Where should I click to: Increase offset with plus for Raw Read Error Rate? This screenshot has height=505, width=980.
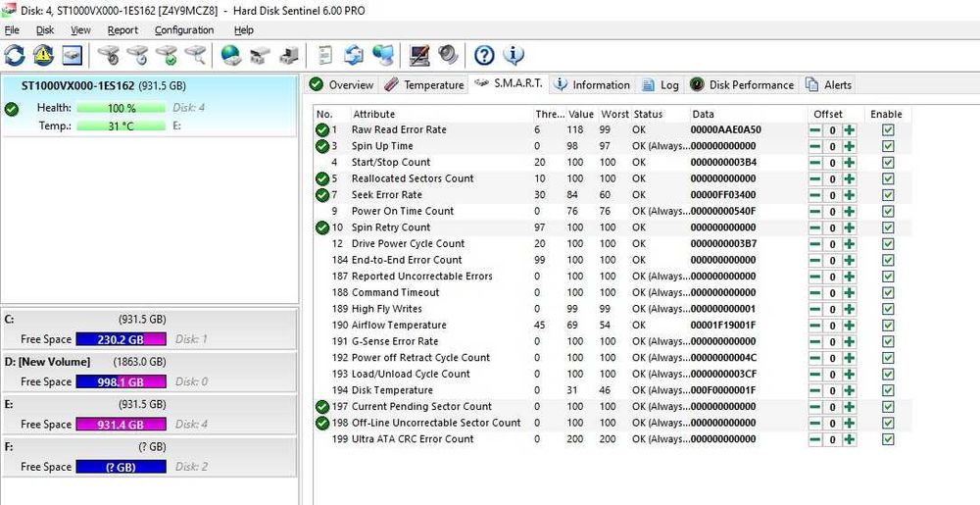(x=849, y=130)
